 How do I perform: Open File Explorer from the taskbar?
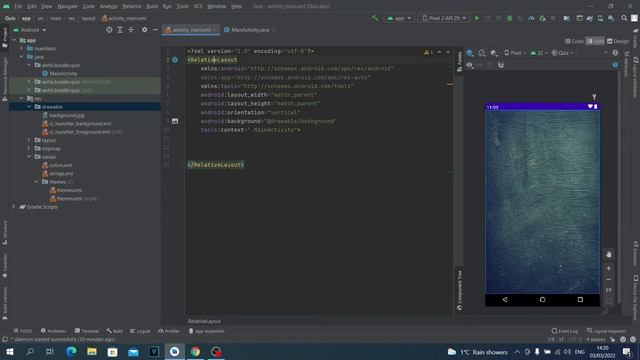[92, 351]
